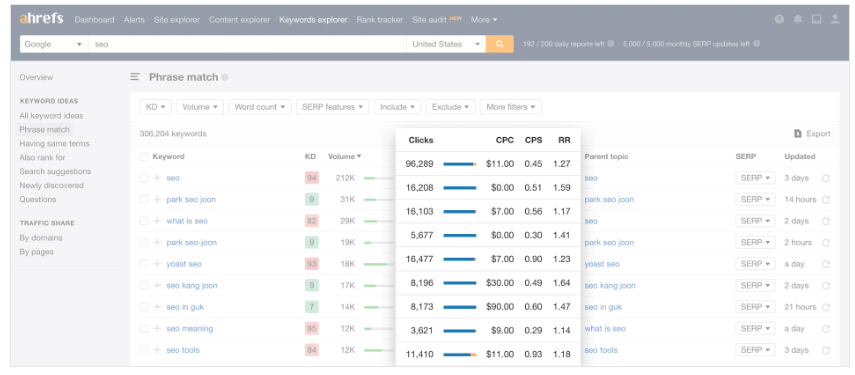Refresh the yoast seo row icon
The image size is (855, 375).
(x=826, y=264)
